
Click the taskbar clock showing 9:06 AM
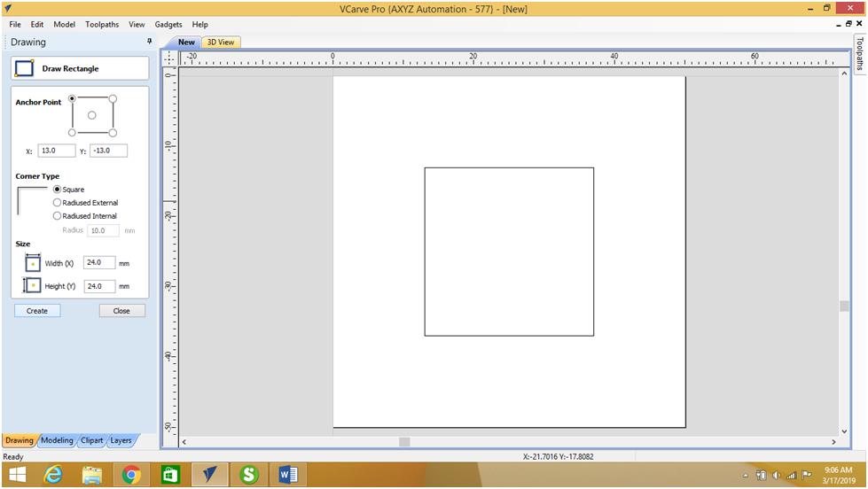coord(838,475)
